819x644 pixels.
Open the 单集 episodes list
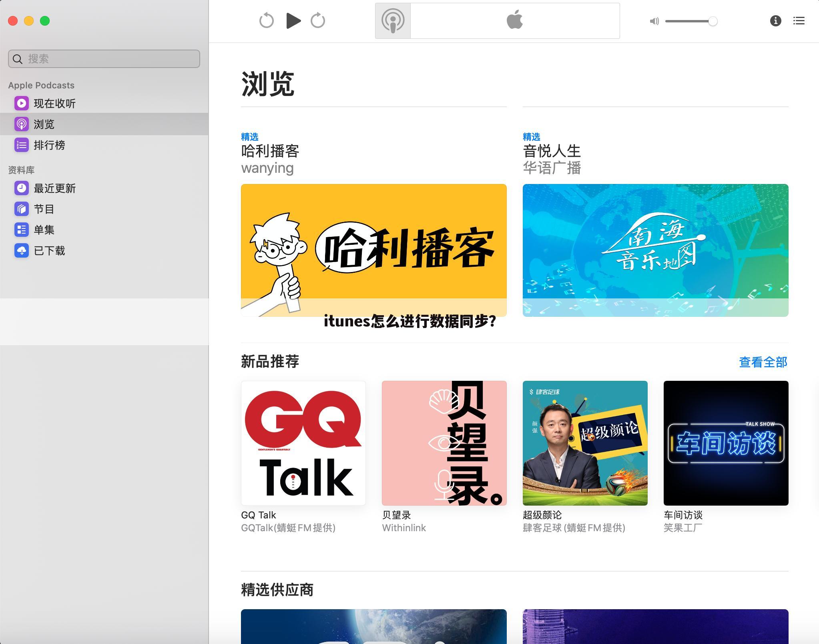[x=44, y=230]
